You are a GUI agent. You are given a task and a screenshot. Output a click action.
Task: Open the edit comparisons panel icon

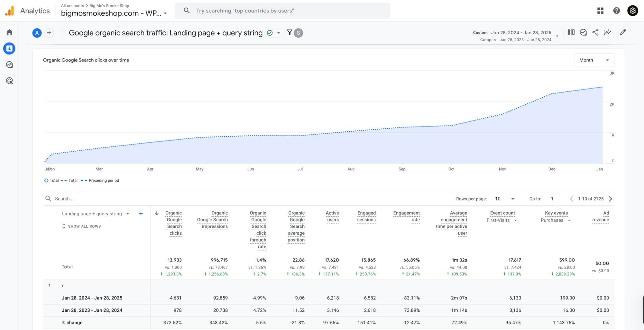pyautogui.click(x=571, y=32)
